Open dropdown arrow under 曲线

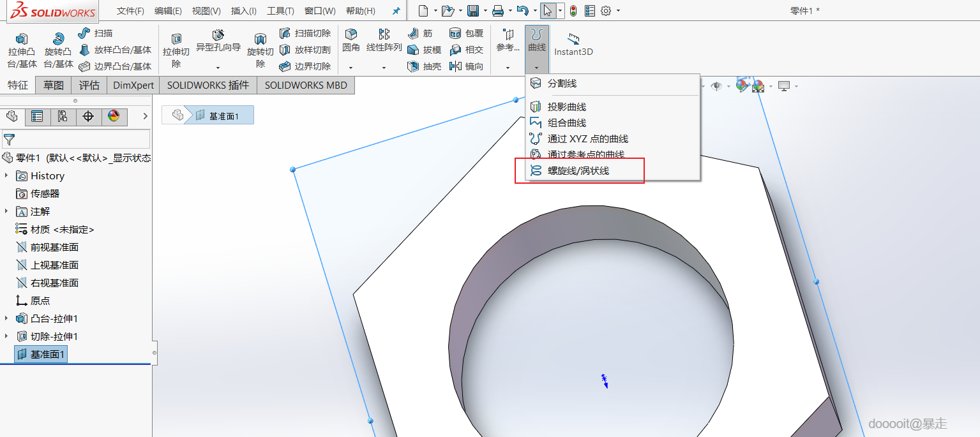pos(537,68)
